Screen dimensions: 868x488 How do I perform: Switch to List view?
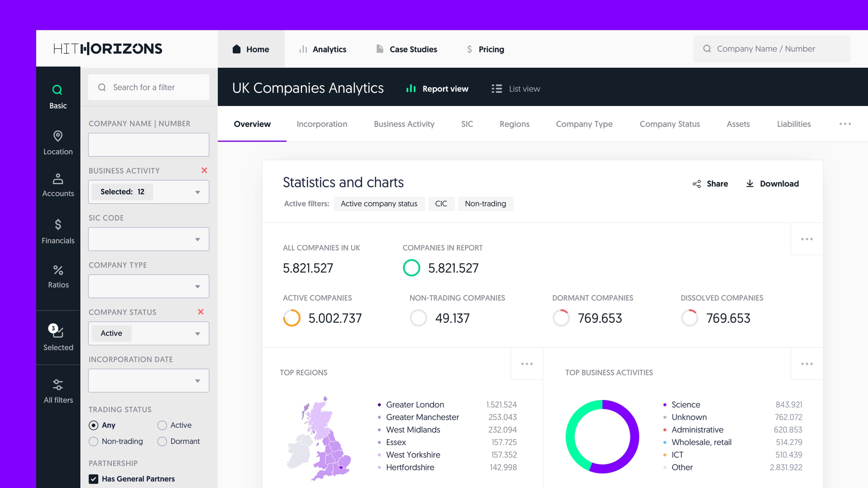point(516,89)
